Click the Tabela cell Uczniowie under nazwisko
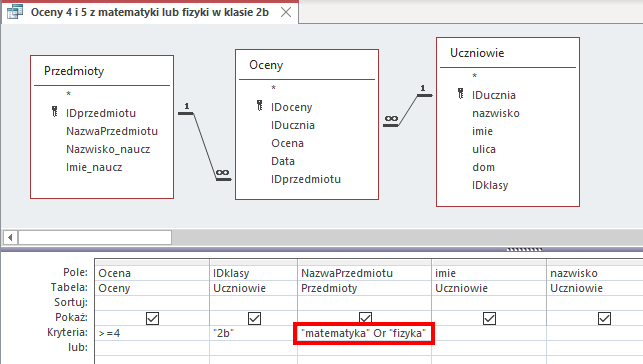This screenshot has width=643, height=364. point(595,288)
